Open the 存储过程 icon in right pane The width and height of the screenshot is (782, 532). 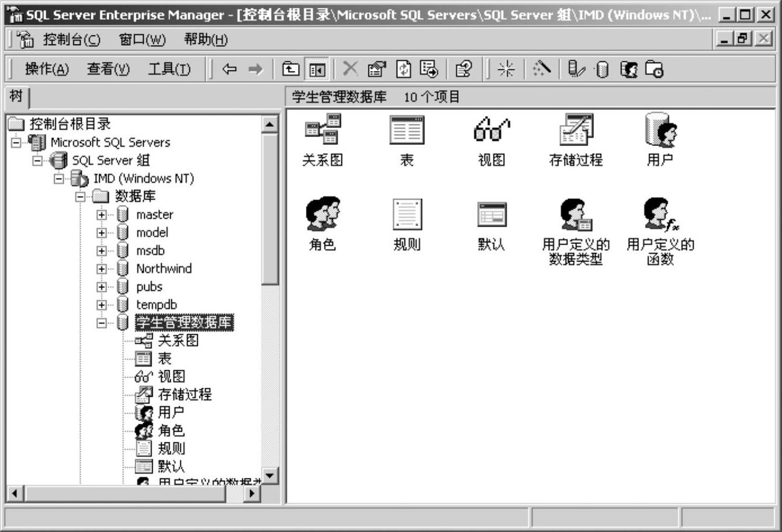point(576,130)
